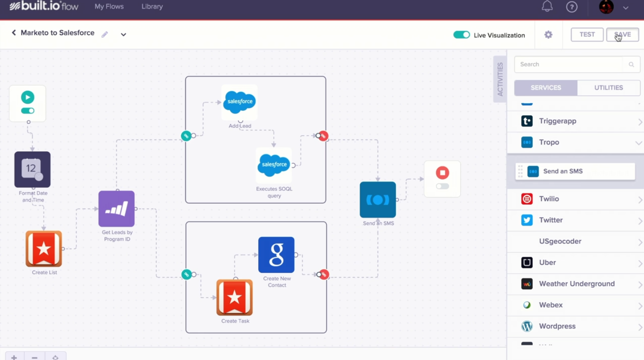Expand the Triggerapp service chevron
Viewport: 644px width, 360px height.
pos(640,122)
